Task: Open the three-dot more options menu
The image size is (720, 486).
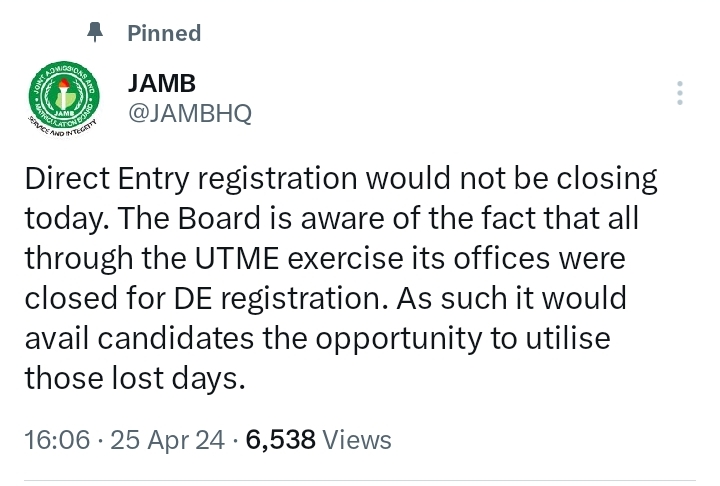Action: click(x=680, y=93)
